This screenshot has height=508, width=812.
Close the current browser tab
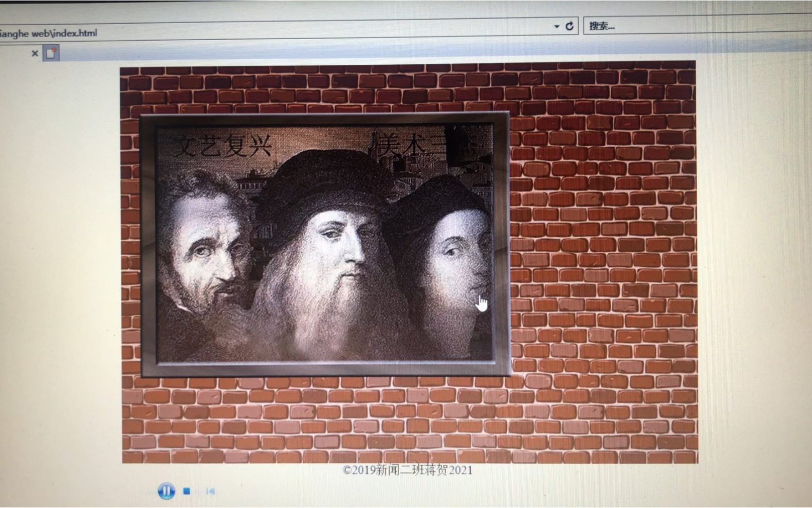click(35, 53)
